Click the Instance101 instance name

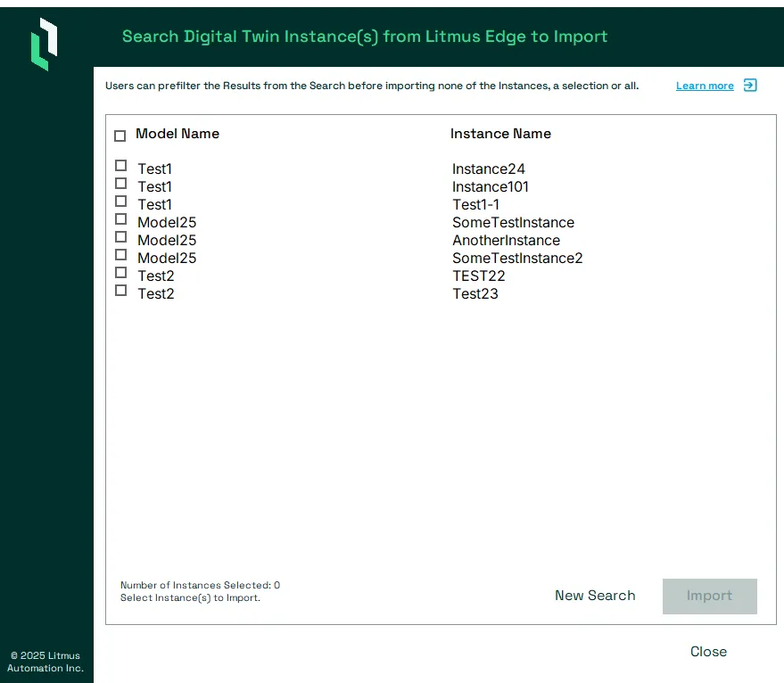(490, 186)
